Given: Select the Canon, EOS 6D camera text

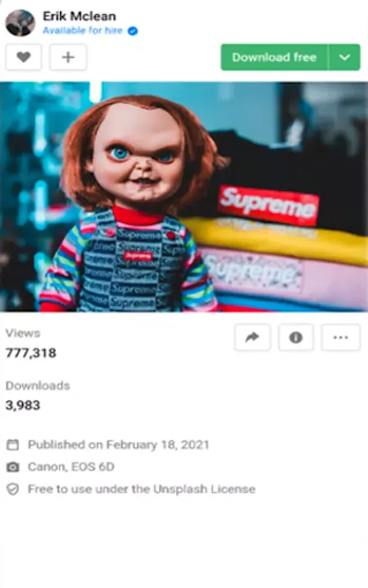Looking at the screenshot, I should pos(71,467).
